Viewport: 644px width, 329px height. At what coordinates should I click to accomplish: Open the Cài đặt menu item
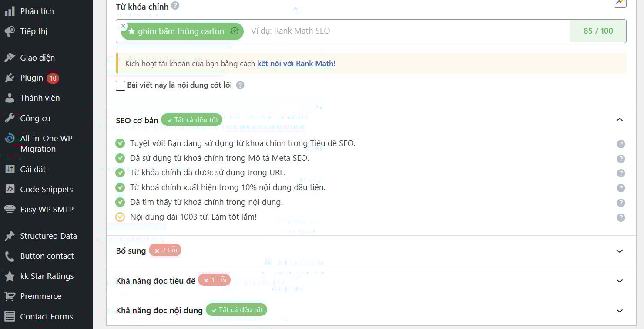(34, 169)
